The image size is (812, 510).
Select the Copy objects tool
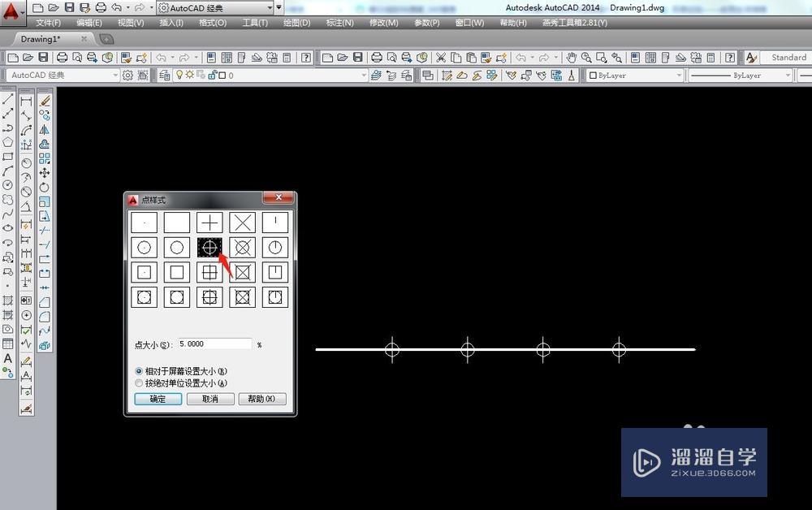tap(45, 115)
